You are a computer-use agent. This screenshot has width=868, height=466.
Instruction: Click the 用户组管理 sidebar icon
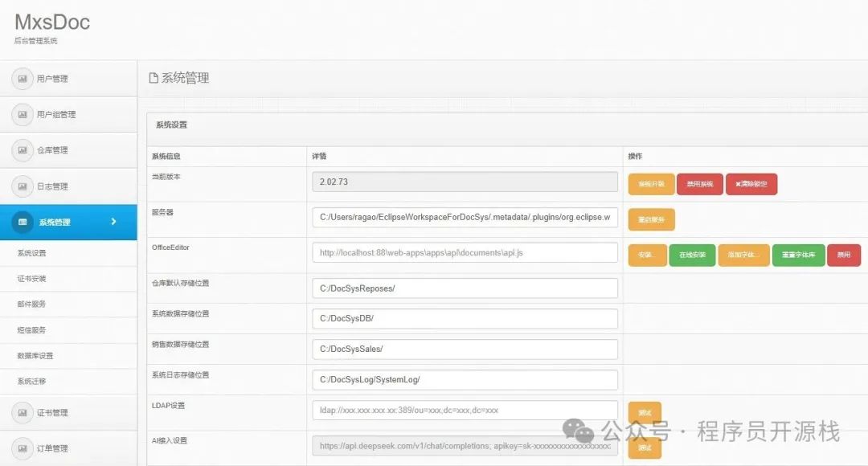coord(23,115)
